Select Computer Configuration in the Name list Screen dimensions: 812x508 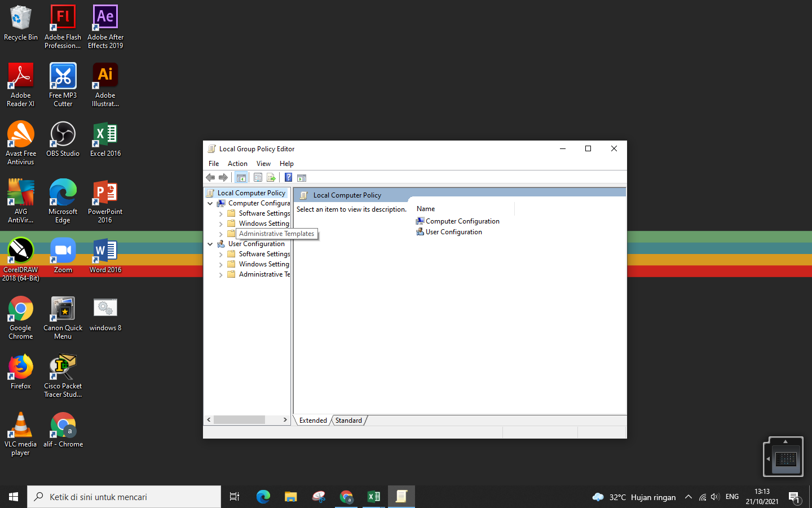tap(462, 221)
